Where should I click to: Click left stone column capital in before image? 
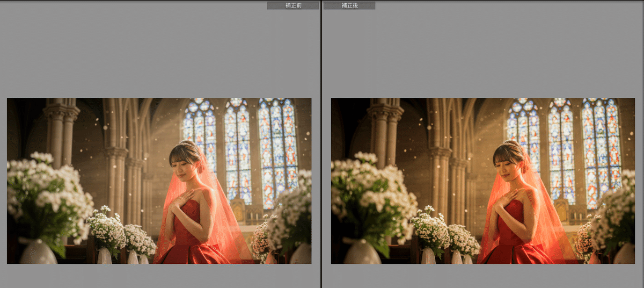click(x=61, y=113)
